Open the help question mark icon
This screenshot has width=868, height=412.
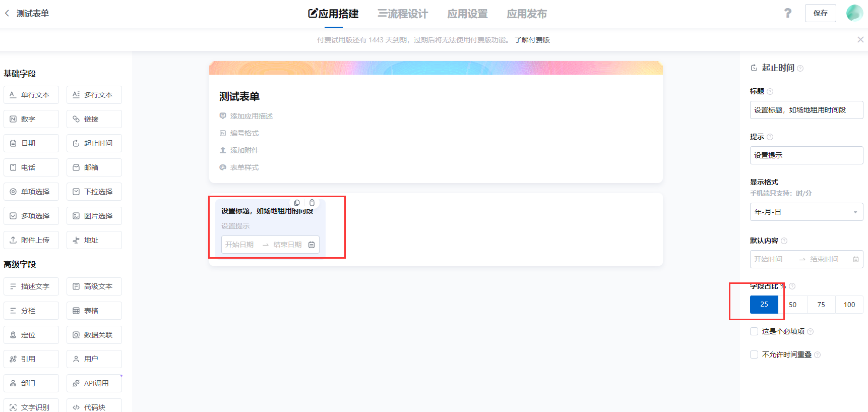pyautogui.click(x=788, y=13)
